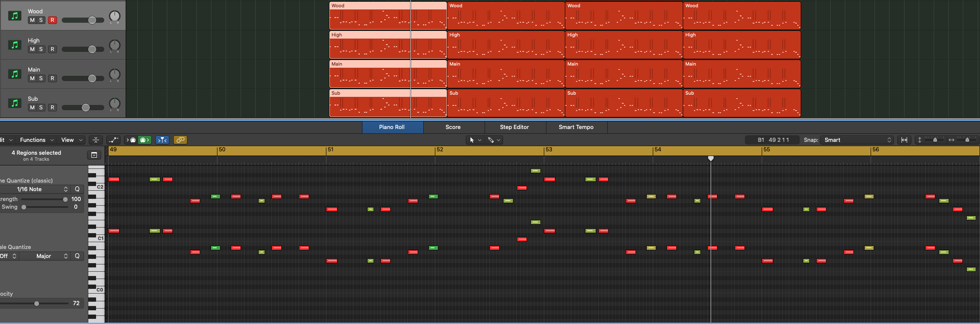Adjust the Sub track volume slider
The width and height of the screenshot is (980, 324).
83,108
